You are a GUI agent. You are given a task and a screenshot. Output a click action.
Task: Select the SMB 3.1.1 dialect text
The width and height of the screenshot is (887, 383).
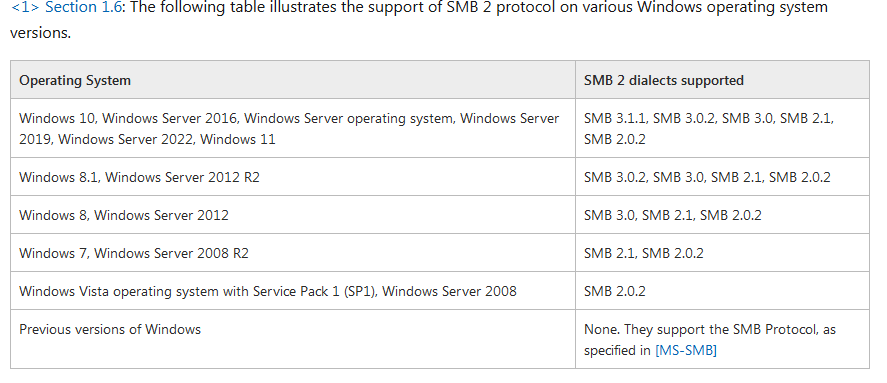616,118
